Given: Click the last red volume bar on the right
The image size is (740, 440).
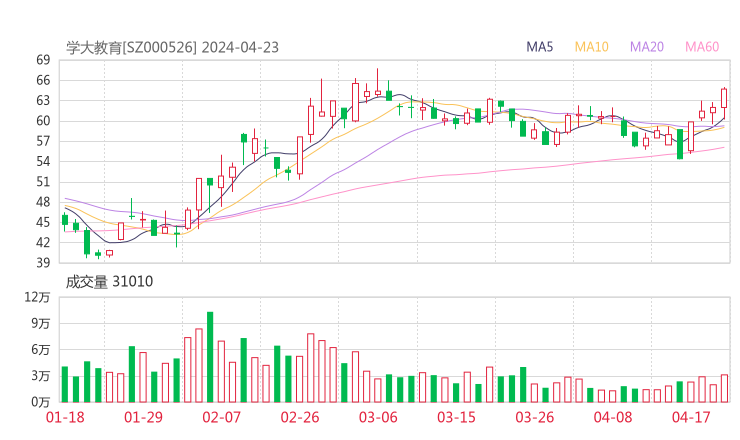Looking at the screenshot, I should 724,389.
